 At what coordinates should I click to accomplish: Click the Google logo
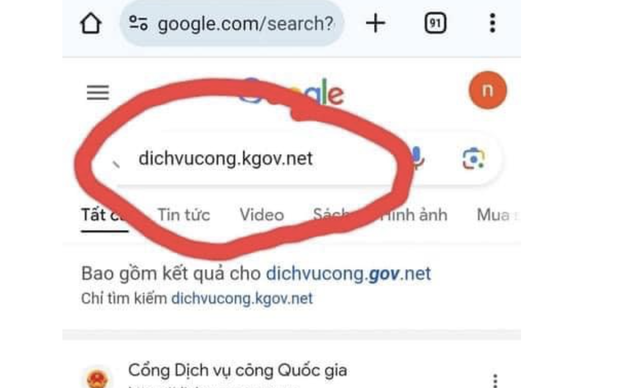click(292, 92)
